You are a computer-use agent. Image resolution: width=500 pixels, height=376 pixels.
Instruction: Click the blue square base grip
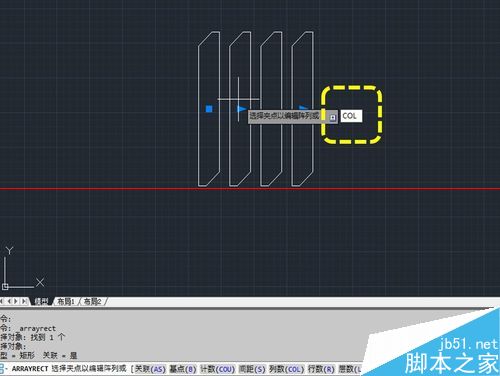coord(209,109)
